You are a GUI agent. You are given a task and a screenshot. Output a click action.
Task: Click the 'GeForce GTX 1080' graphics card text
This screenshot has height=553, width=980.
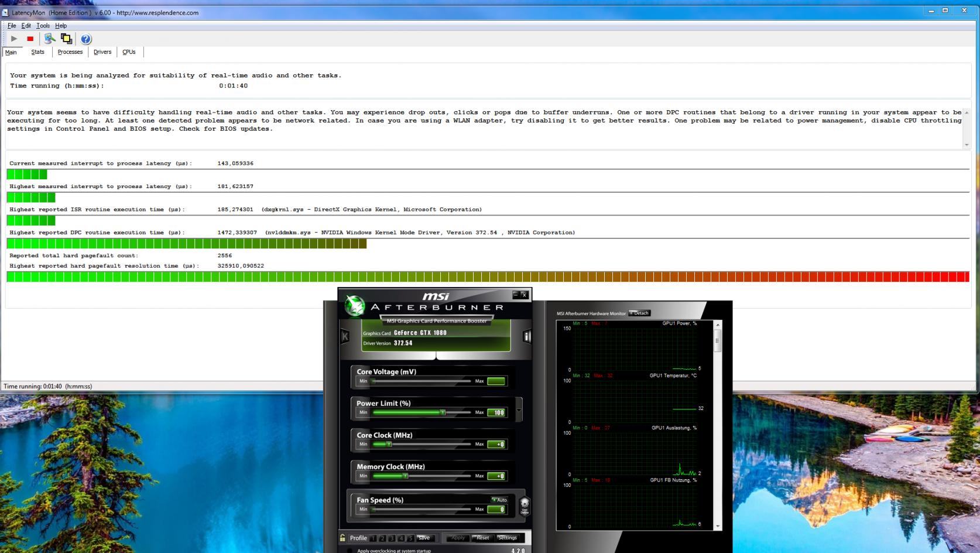[x=420, y=333]
